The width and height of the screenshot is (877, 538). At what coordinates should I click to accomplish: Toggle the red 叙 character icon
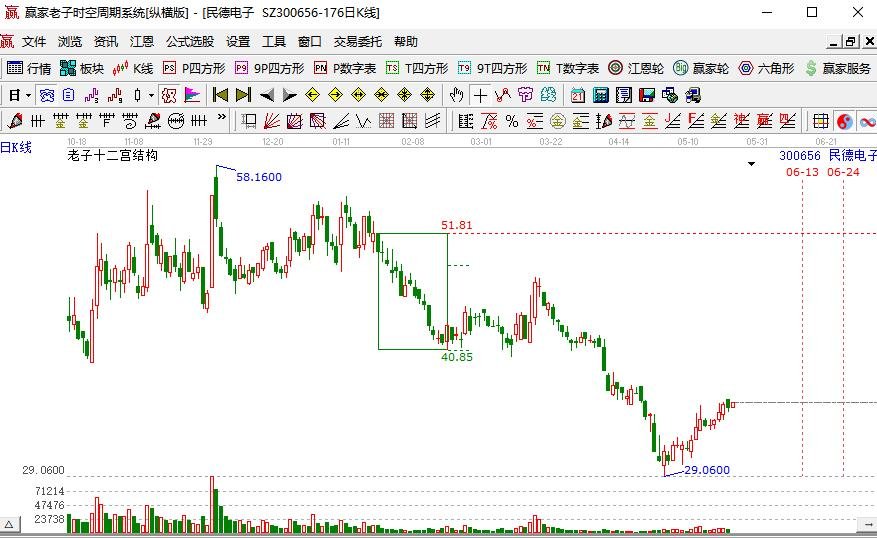[x=169, y=96]
